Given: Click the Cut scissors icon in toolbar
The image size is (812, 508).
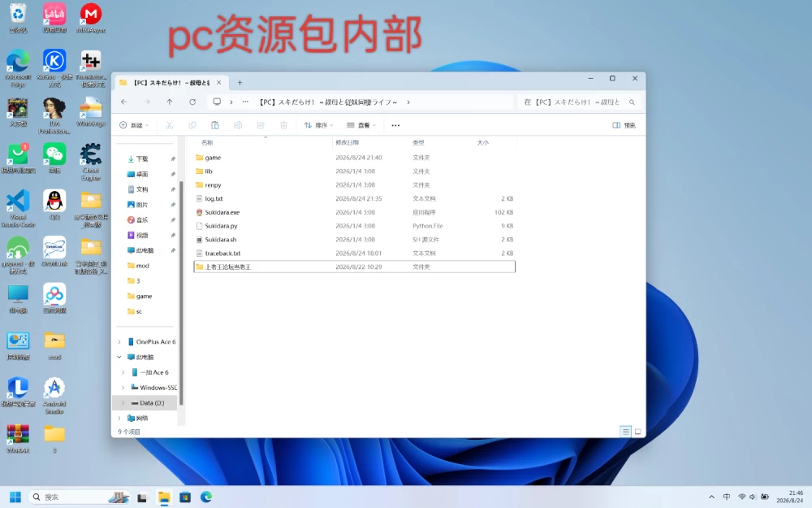Looking at the screenshot, I should tap(170, 125).
